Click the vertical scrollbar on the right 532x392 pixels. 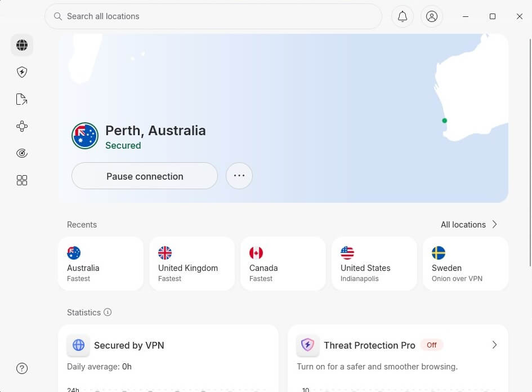pyautogui.click(x=530, y=153)
